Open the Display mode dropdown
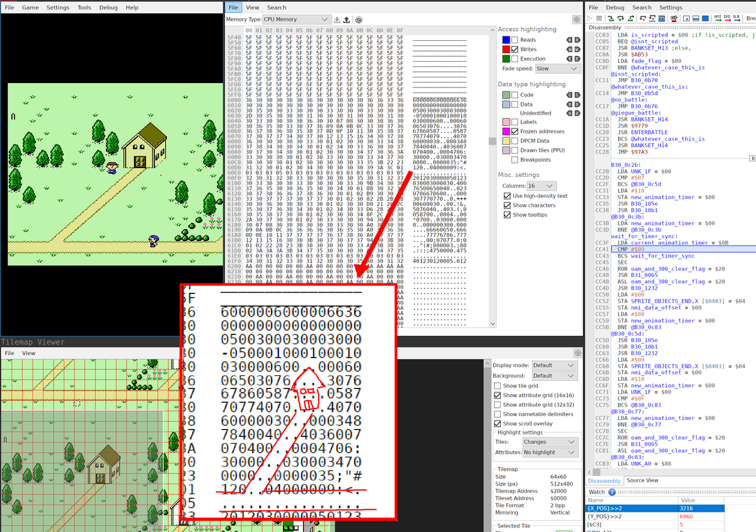 coord(554,365)
